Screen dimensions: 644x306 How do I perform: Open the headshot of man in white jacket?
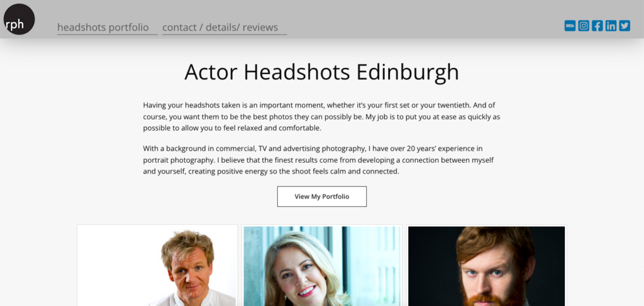tap(157, 265)
